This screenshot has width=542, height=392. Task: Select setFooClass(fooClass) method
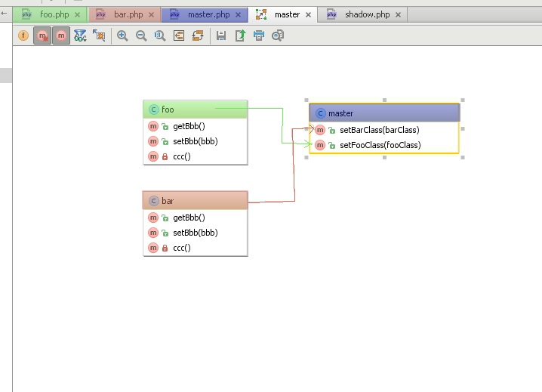click(384, 145)
